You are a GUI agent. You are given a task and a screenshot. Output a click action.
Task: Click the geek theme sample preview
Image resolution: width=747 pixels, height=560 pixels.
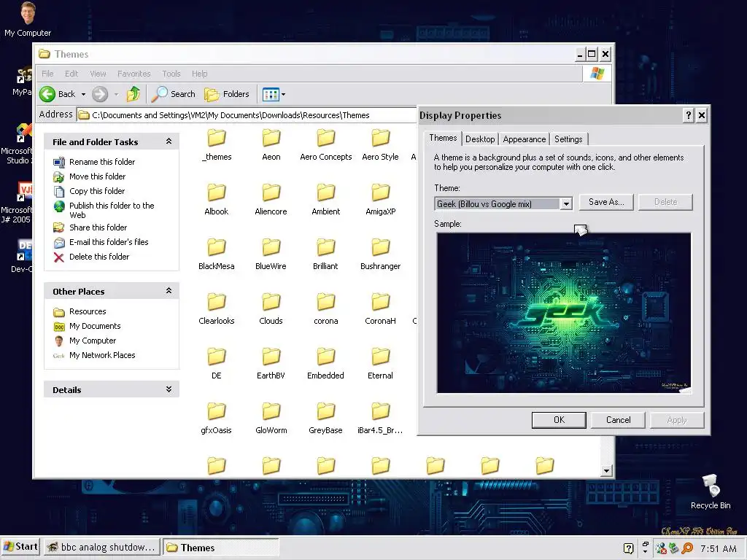pyautogui.click(x=564, y=313)
